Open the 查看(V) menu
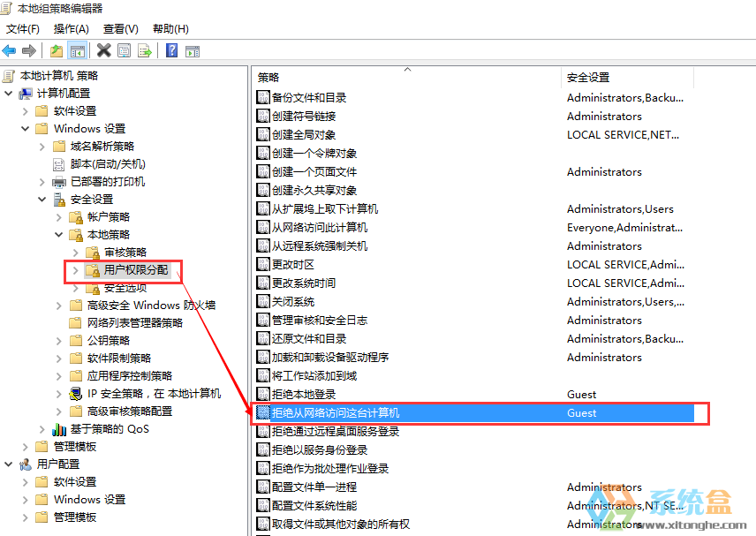This screenshot has height=536, width=756. [x=120, y=29]
